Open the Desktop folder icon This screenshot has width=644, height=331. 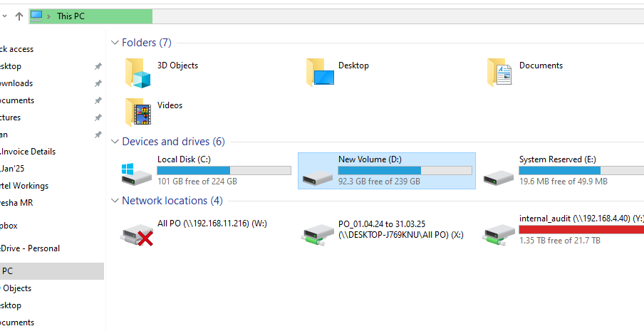click(x=321, y=72)
